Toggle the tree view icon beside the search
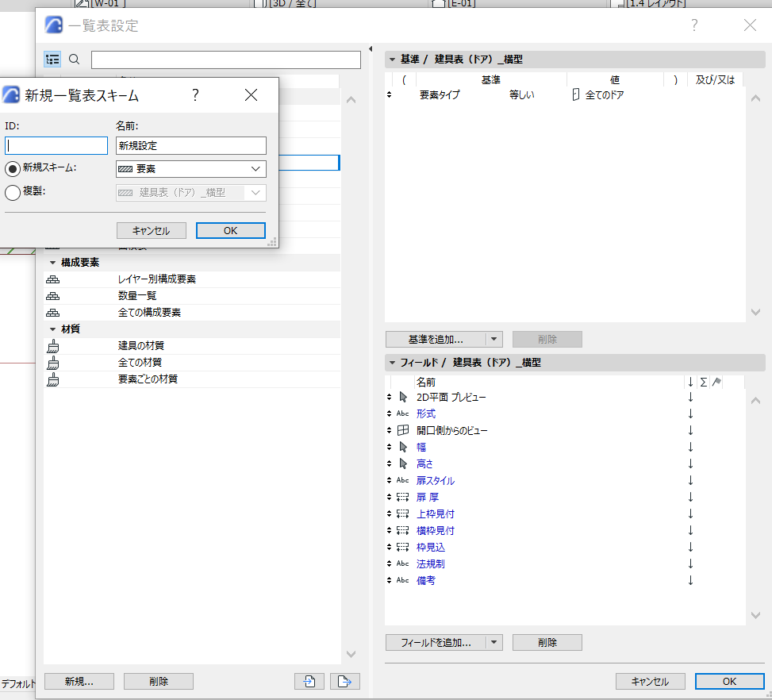Viewport: 772px width, 700px height. [x=52, y=60]
